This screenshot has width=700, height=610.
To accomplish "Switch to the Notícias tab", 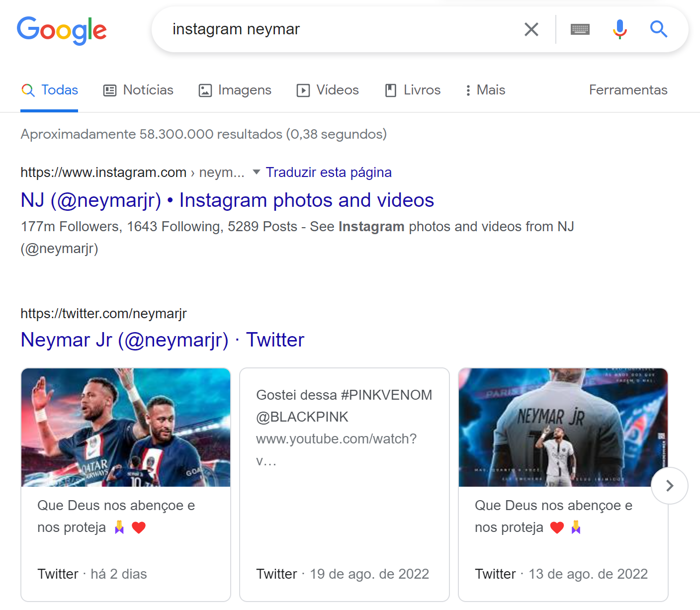I will 138,90.
